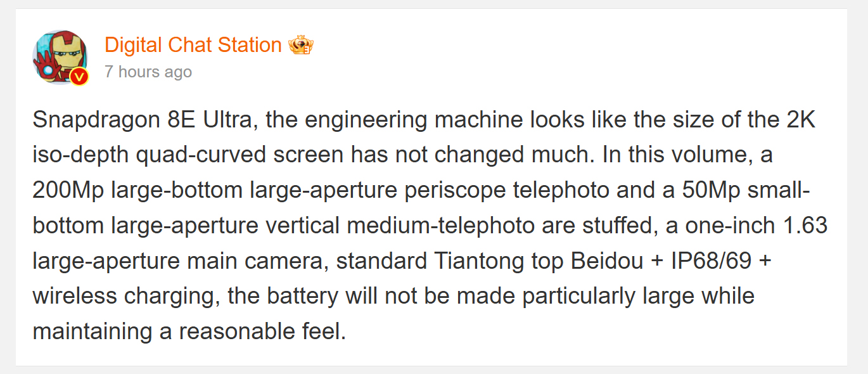The width and height of the screenshot is (868, 374).
Task: Open Digital Chat Station's profile
Action: click(193, 45)
